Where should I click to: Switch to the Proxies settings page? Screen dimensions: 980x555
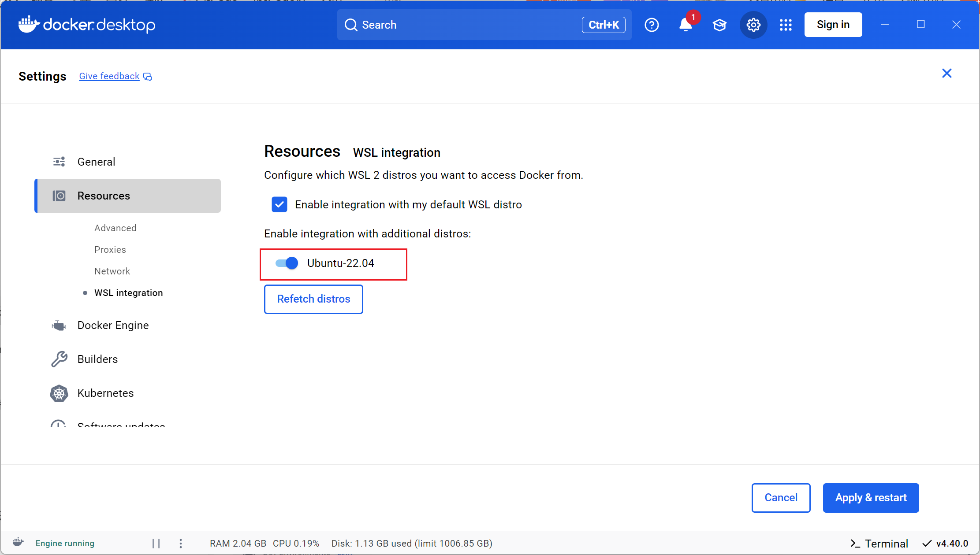coord(110,249)
